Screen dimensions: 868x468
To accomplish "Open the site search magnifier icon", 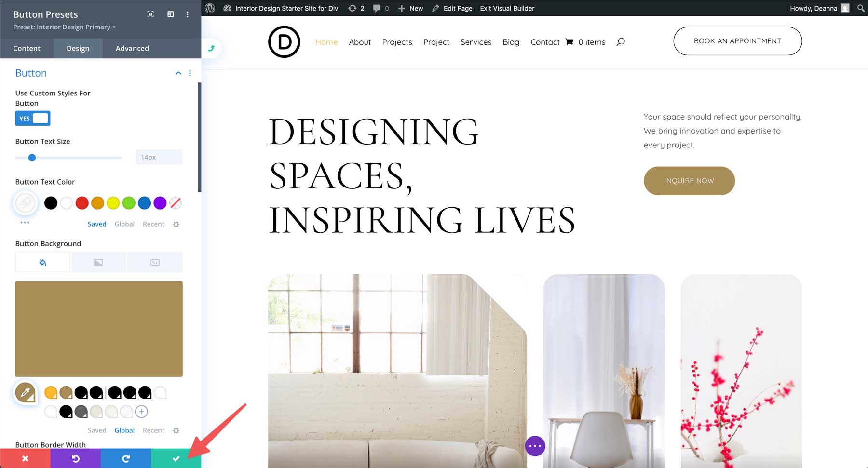I will (621, 42).
